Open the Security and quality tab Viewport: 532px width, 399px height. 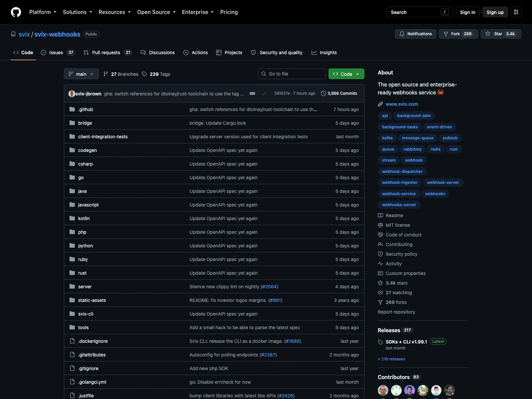[x=277, y=53]
